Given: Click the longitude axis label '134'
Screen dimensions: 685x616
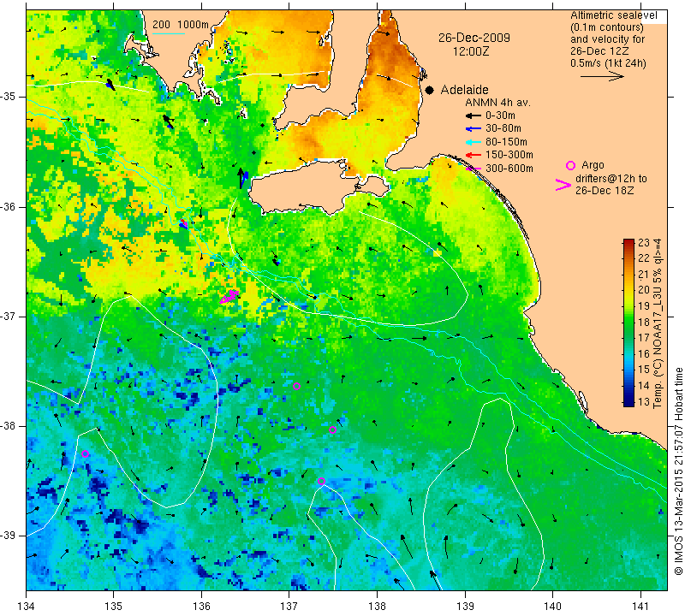Looking at the screenshot, I should tap(27, 607).
